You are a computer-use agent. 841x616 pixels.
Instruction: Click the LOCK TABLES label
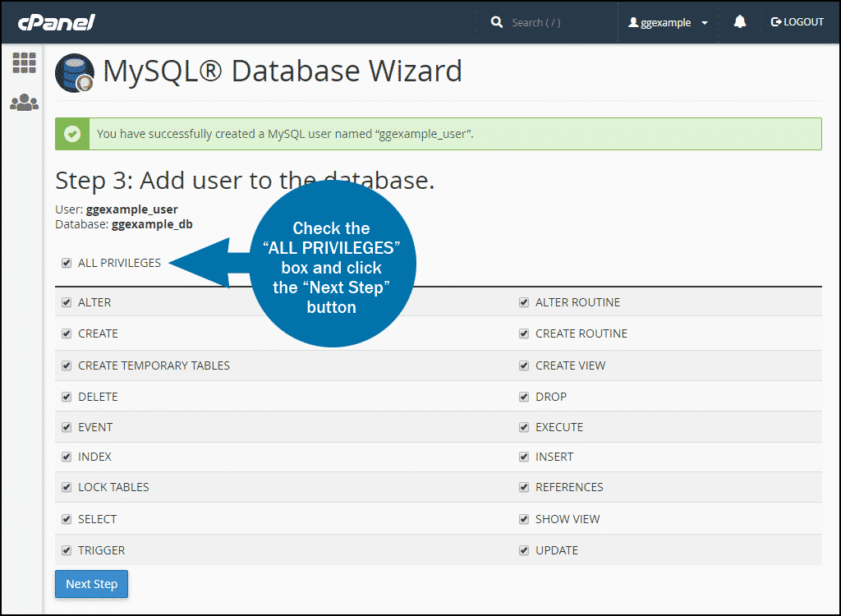(x=113, y=487)
